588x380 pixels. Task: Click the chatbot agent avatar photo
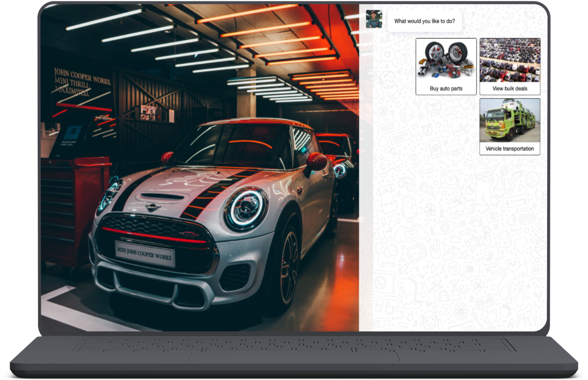point(374,19)
